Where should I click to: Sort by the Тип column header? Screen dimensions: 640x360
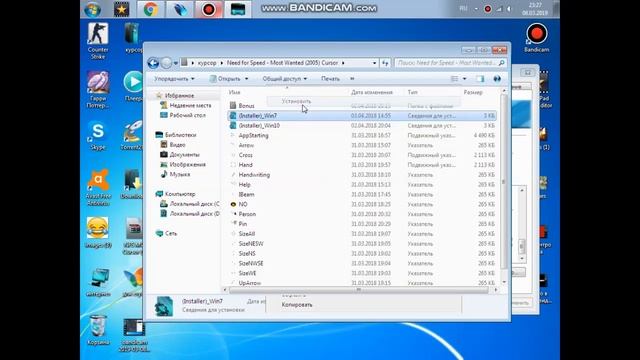[x=413, y=92]
